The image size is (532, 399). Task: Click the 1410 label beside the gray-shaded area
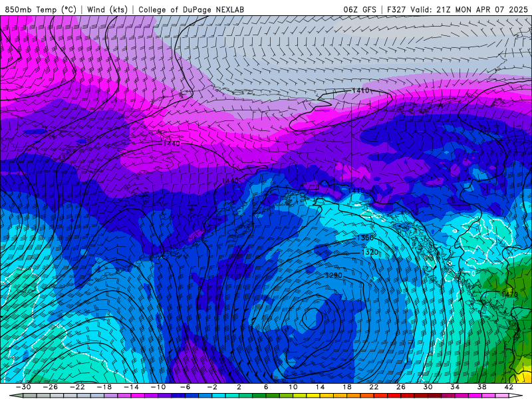pos(360,90)
